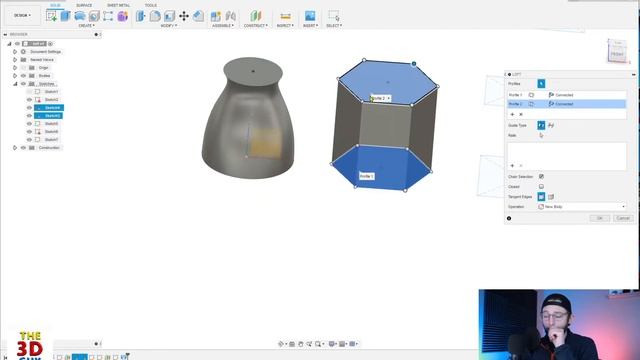This screenshot has width=640, height=360.
Task: Click the Look At icon in navigation bar
Action: (x=292, y=344)
